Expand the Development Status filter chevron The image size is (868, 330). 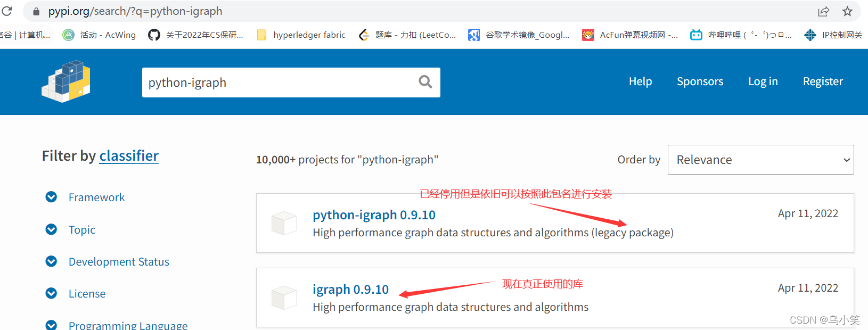(51, 261)
